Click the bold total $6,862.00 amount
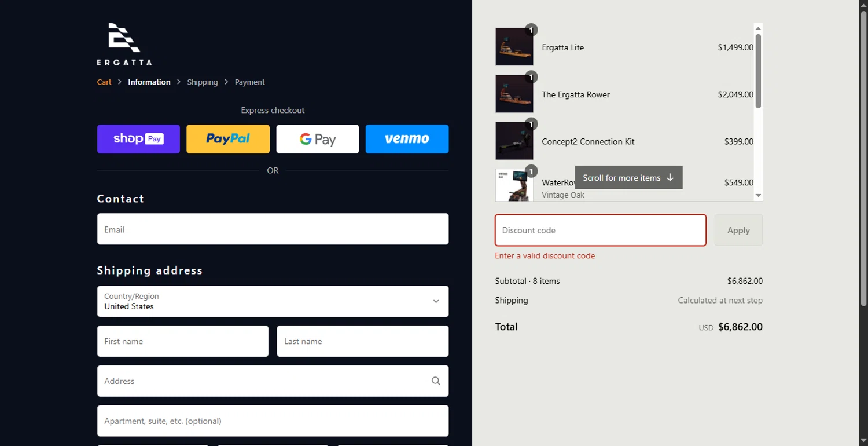This screenshot has height=446, width=868. coord(740,327)
